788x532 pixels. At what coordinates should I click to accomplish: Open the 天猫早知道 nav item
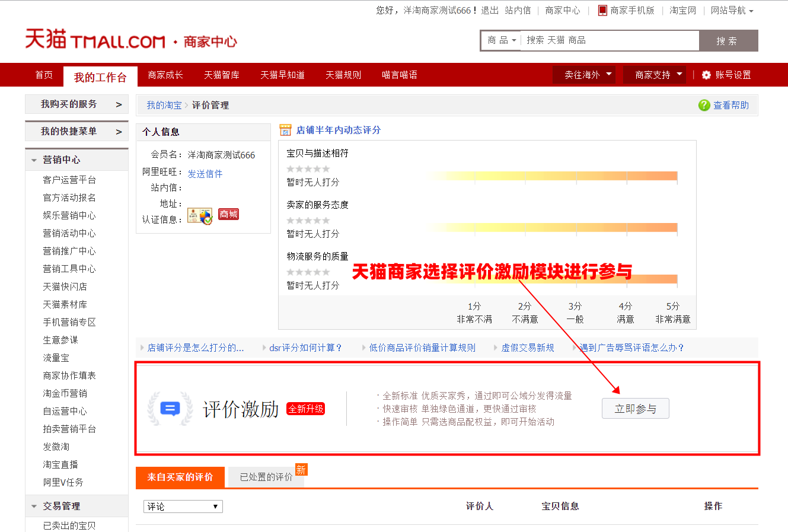click(282, 75)
